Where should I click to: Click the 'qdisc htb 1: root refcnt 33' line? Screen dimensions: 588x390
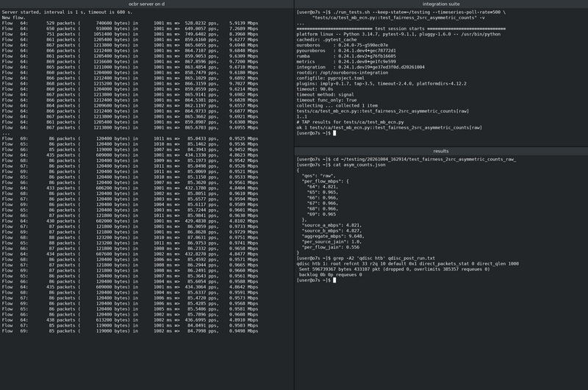[408, 263]
